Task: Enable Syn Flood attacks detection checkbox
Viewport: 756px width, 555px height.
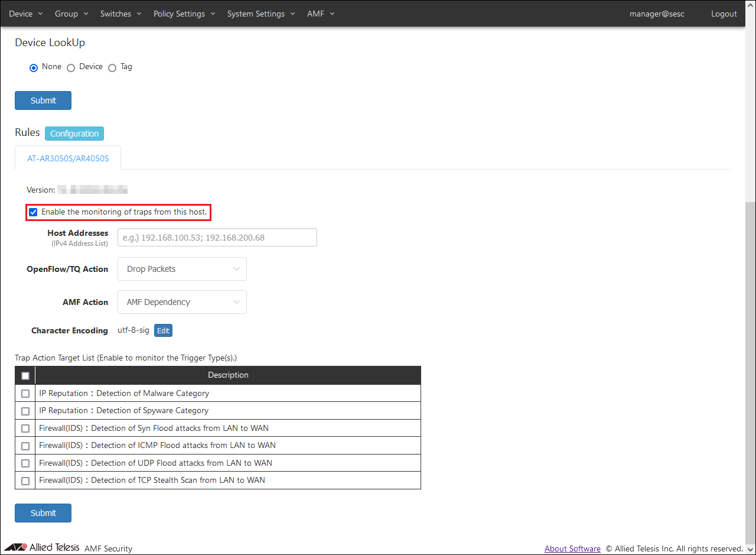Action: pyautogui.click(x=25, y=429)
